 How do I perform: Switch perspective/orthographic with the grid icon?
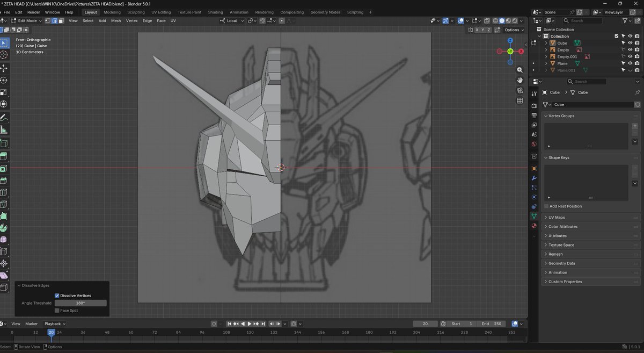point(520,100)
